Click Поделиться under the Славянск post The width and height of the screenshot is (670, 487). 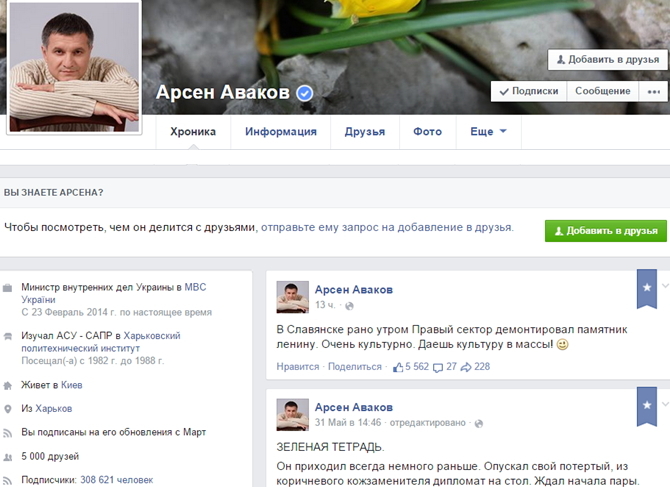[x=355, y=367]
